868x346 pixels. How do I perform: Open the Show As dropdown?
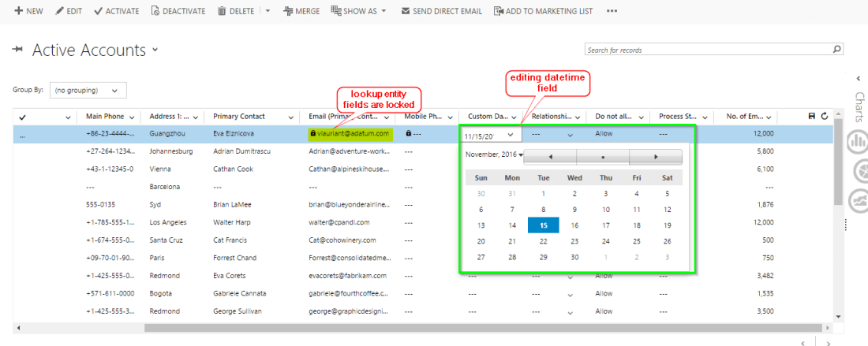click(359, 11)
